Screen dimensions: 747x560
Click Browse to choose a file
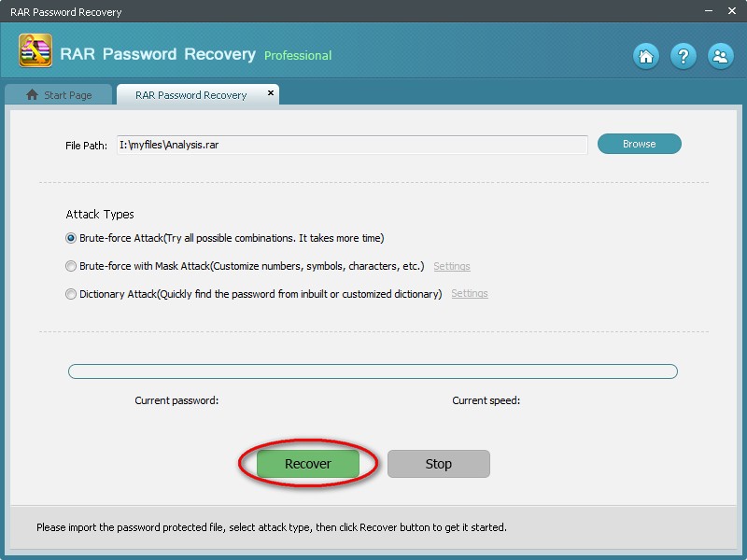coord(640,144)
